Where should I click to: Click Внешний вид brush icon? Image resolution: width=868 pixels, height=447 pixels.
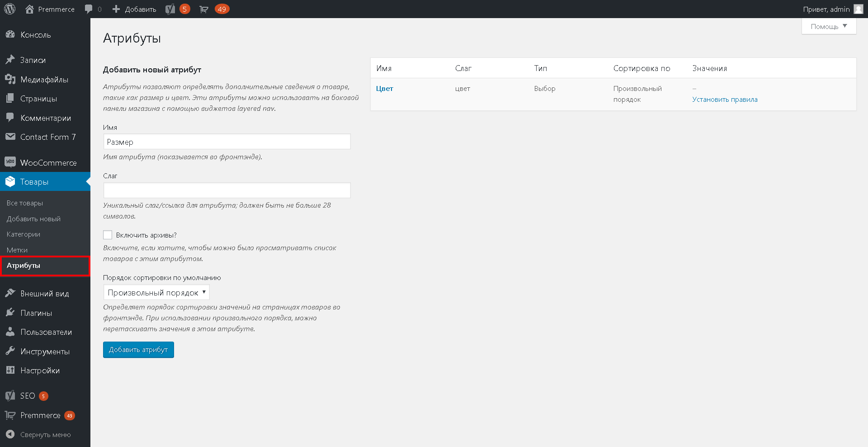pyautogui.click(x=10, y=293)
